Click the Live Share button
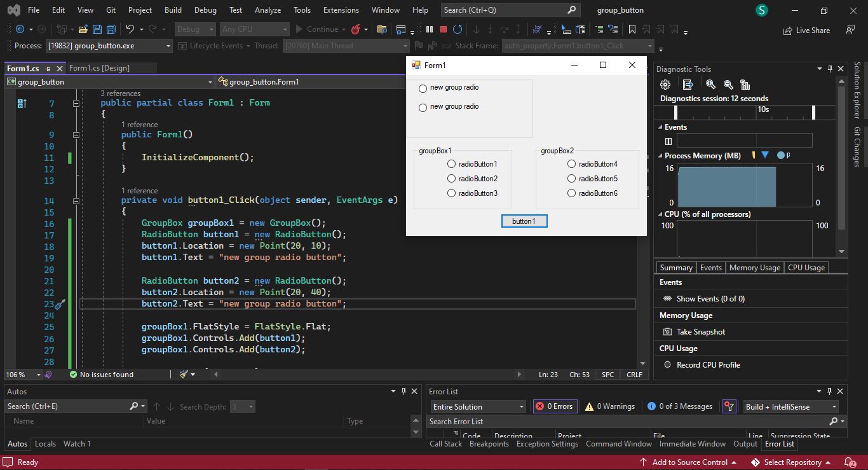 pyautogui.click(x=806, y=30)
